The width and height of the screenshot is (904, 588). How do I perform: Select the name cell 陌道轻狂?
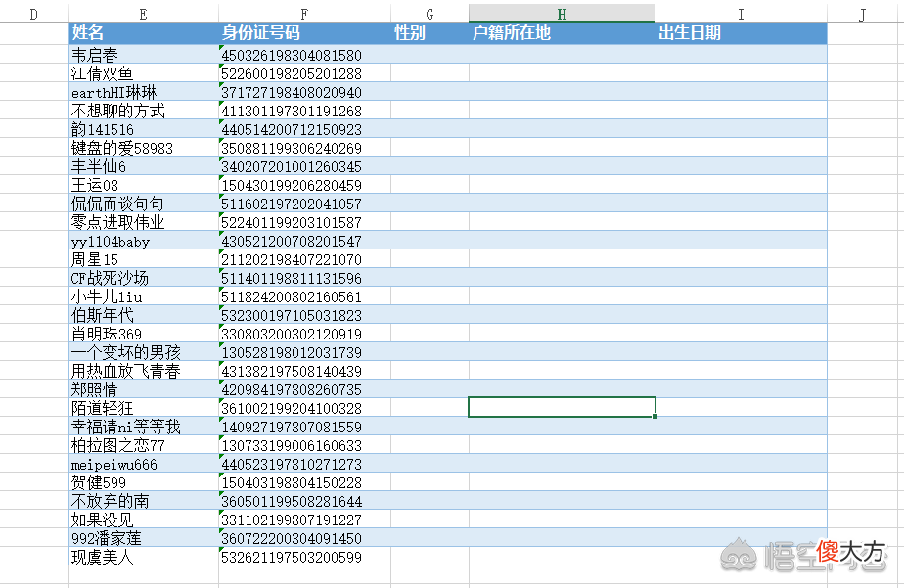(x=144, y=408)
